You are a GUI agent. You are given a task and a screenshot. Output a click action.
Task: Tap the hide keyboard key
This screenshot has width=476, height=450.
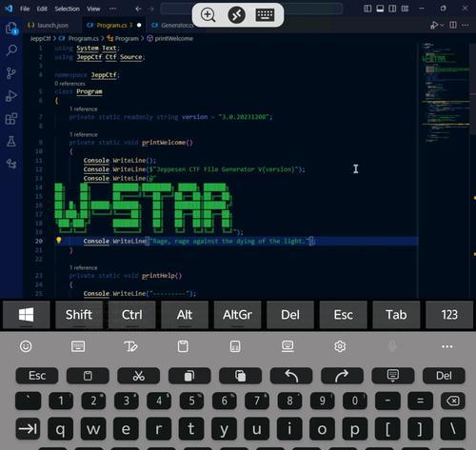(x=393, y=376)
